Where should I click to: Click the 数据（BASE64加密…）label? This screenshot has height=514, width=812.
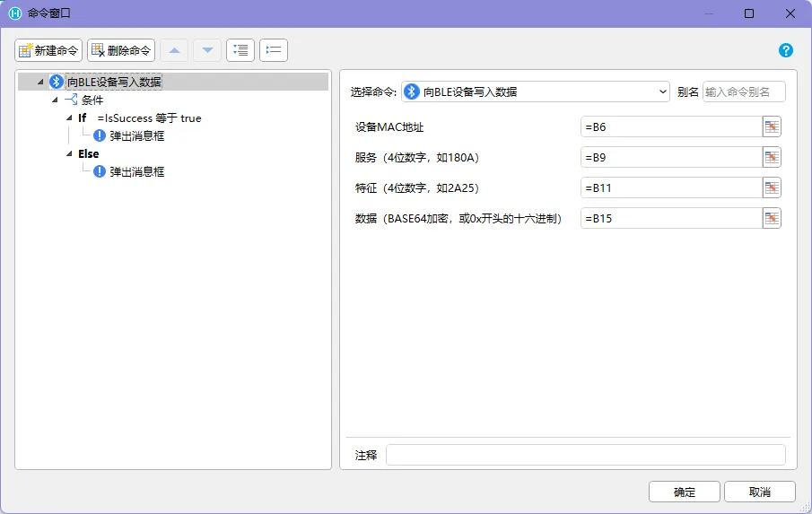point(458,219)
